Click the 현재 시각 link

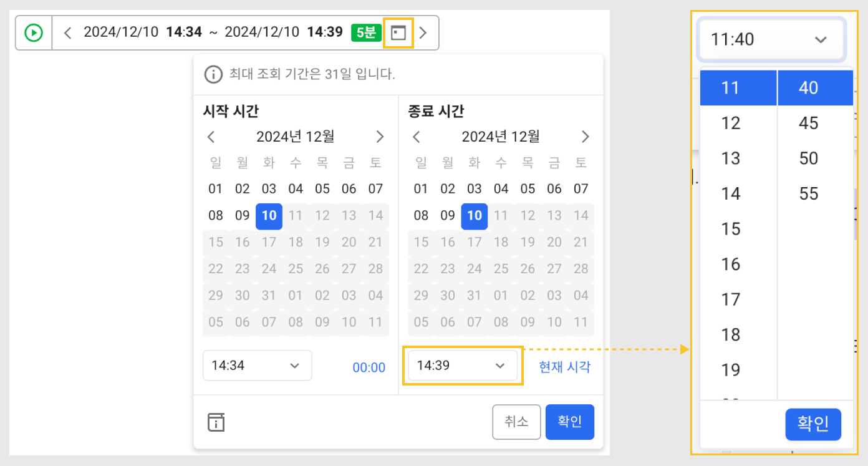coord(564,367)
